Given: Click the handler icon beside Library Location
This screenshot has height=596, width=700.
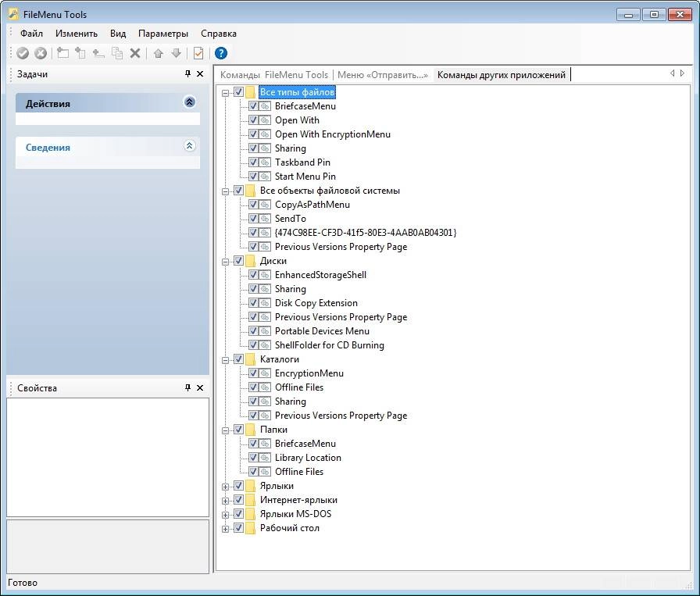Looking at the screenshot, I should (x=265, y=458).
